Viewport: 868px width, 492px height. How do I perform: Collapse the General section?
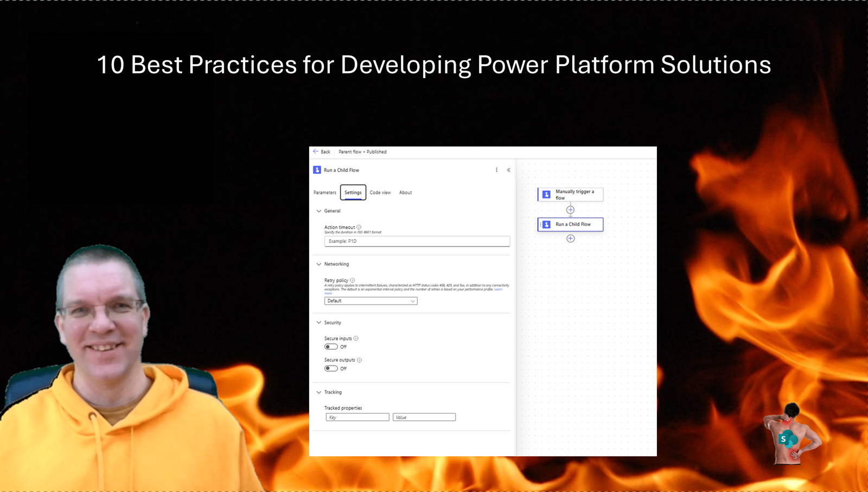tap(319, 211)
